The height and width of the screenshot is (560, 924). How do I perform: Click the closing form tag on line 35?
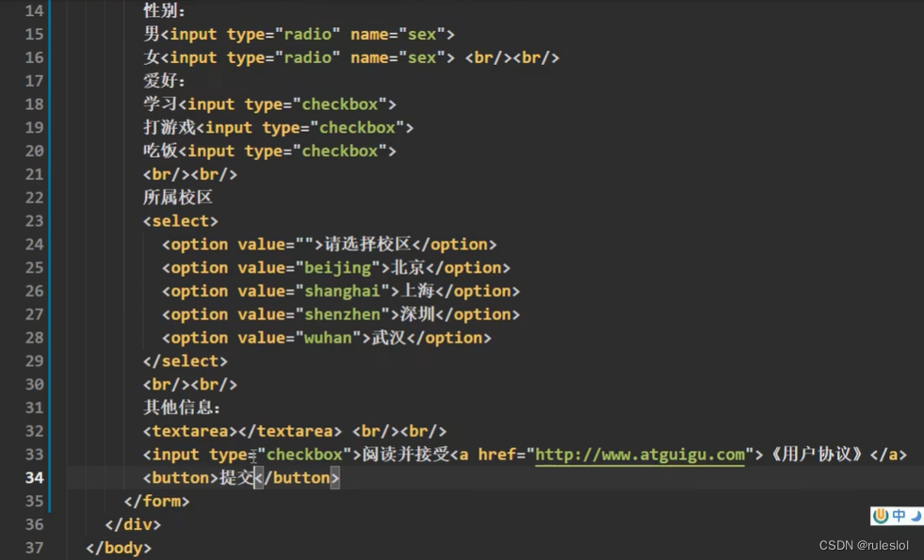159,501
